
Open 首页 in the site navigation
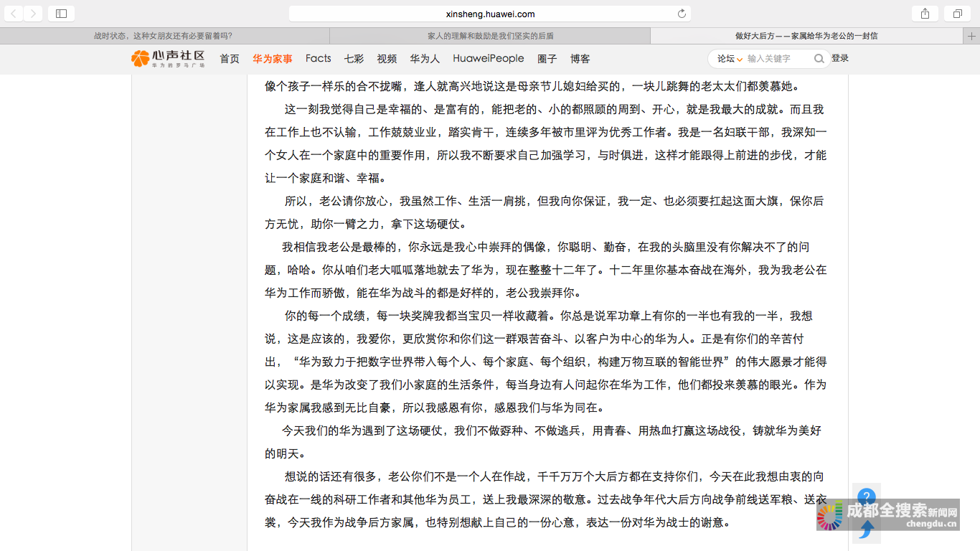(230, 59)
